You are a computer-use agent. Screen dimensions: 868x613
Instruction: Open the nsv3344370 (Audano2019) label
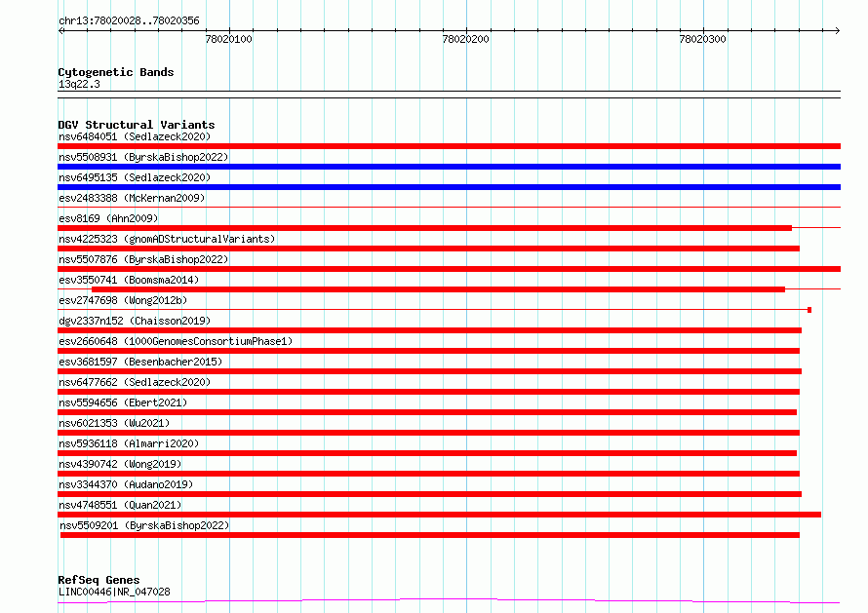pos(126,484)
